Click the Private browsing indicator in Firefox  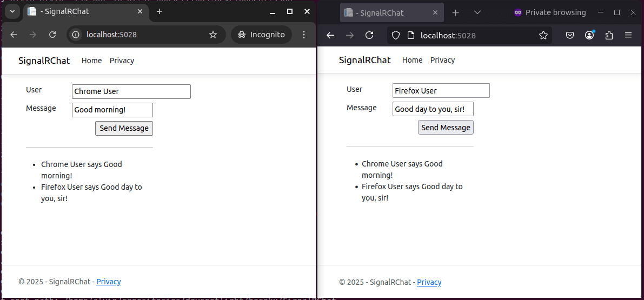pyautogui.click(x=550, y=13)
